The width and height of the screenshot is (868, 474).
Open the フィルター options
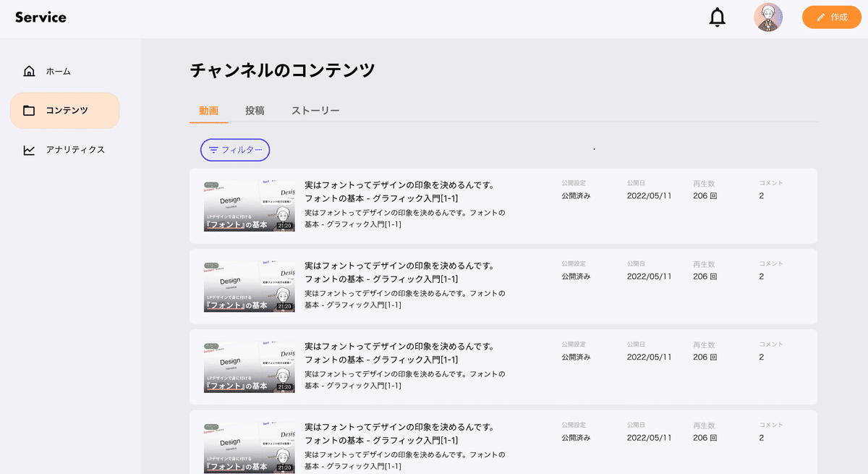[x=235, y=150]
